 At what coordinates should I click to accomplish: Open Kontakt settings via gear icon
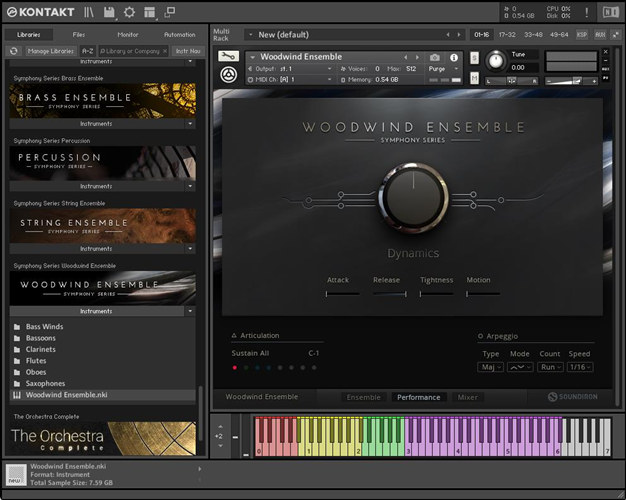(x=128, y=12)
